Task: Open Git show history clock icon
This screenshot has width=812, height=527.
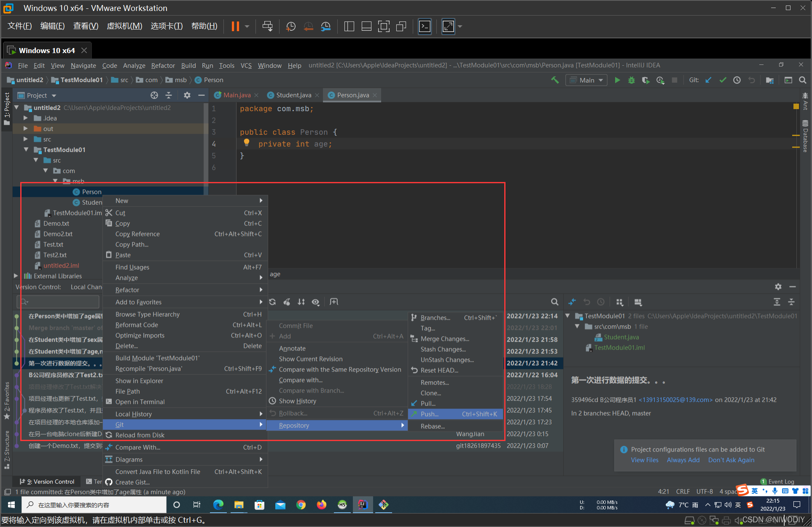Action: (737, 80)
